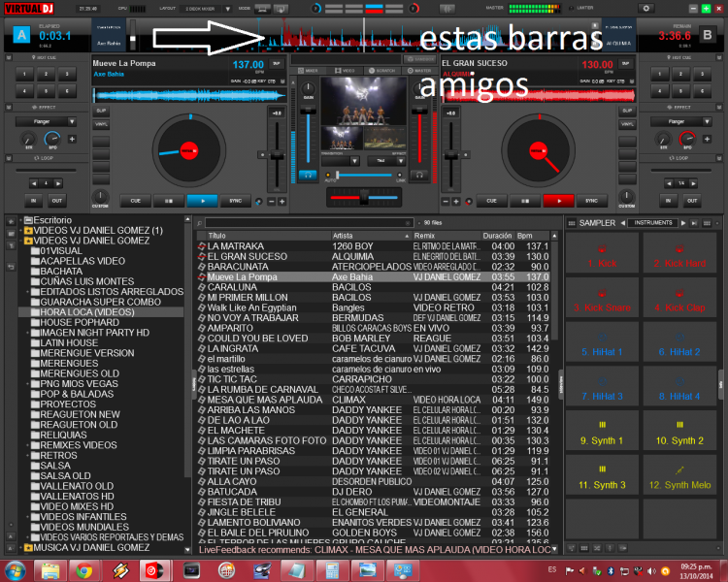Click the effect plus button on deck A

[72, 139]
